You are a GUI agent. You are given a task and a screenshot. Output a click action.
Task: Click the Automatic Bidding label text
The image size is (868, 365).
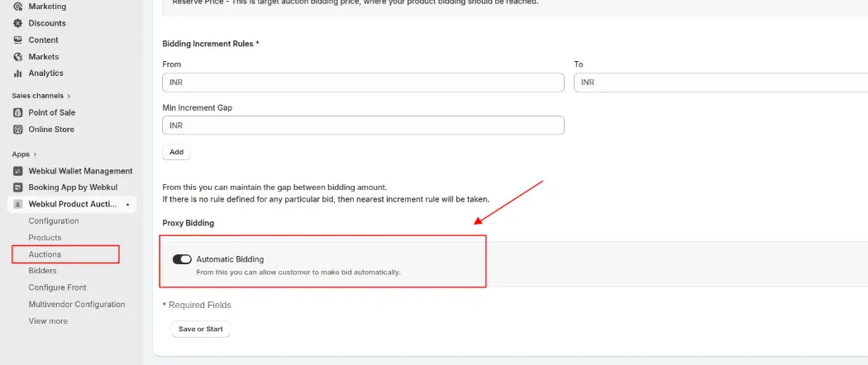tap(231, 259)
